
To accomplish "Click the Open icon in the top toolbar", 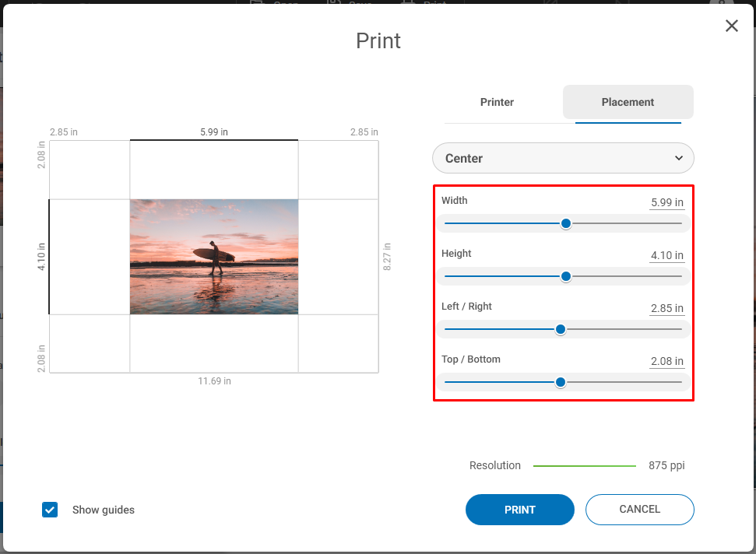I will (x=256, y=4).
